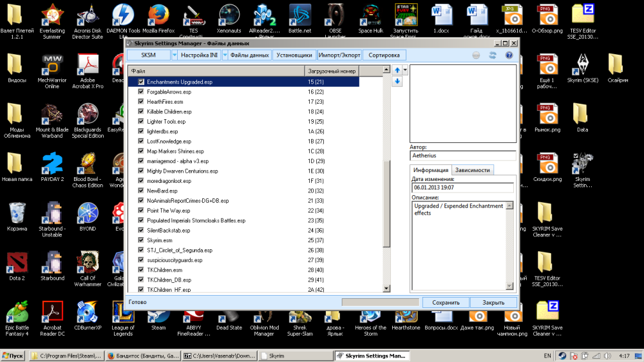This screenshot has width=644, height=362.
Task: Click the Сохранить button
Action: (x=446, y=303)
